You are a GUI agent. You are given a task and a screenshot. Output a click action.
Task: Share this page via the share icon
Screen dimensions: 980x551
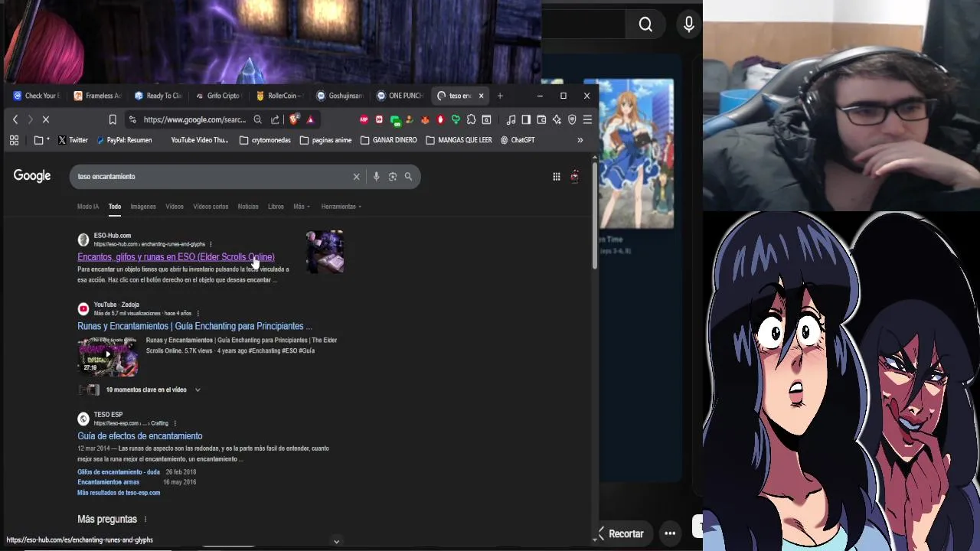(275, 119)
